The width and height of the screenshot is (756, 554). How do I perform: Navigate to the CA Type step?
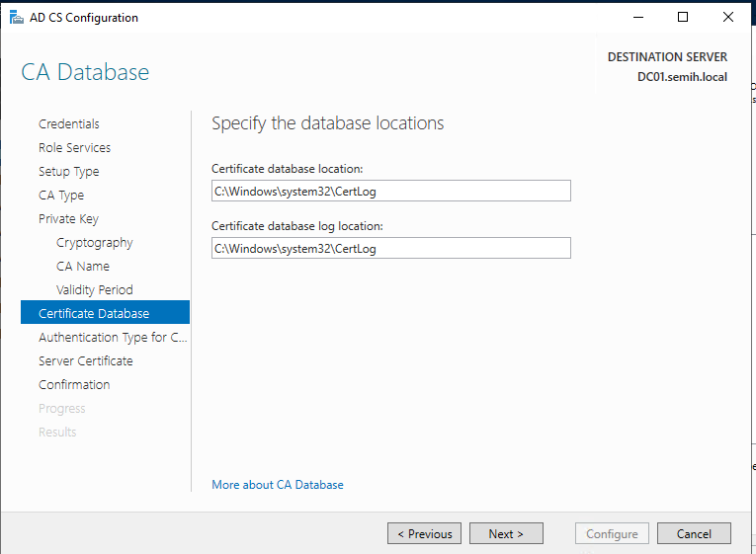pyautogui.click(x=61, y=195)
